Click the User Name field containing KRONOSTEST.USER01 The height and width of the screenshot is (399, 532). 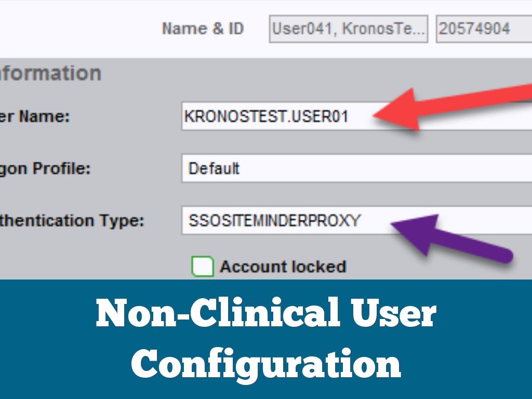[270, 117]
